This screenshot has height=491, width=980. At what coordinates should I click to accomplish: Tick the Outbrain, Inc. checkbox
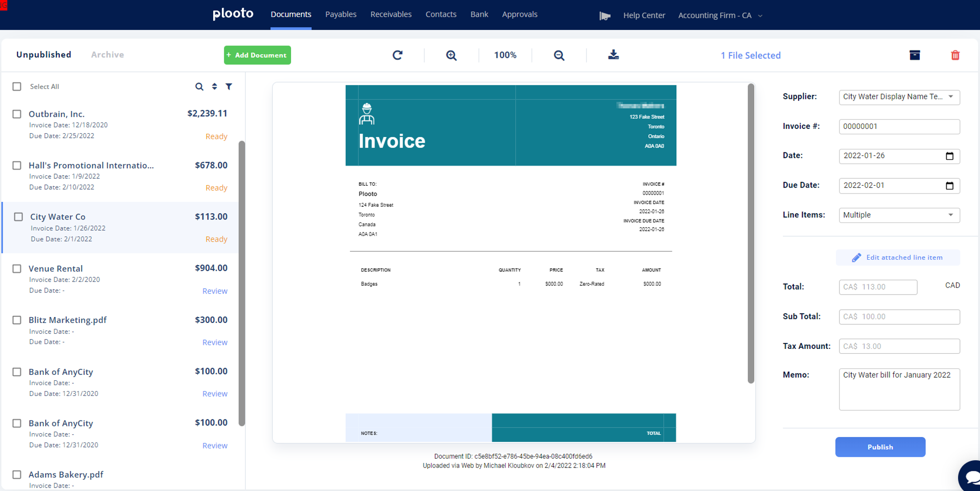point(17,114)
